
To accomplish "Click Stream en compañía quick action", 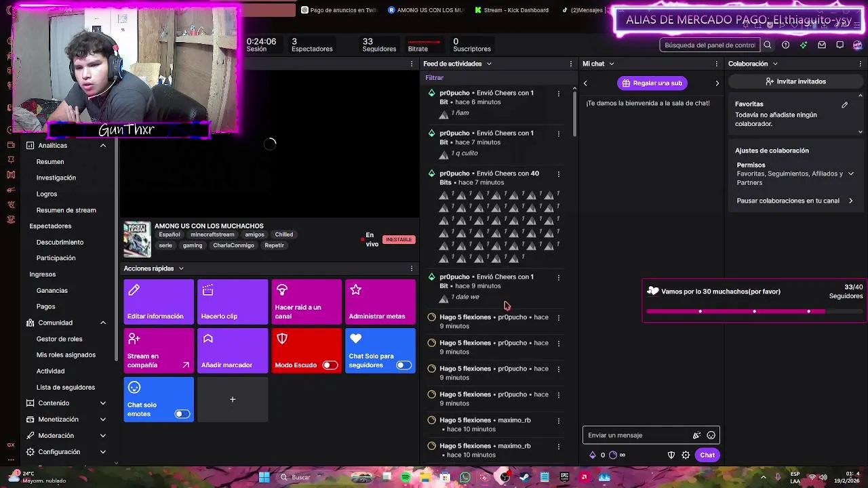I will tap(159, 350).
